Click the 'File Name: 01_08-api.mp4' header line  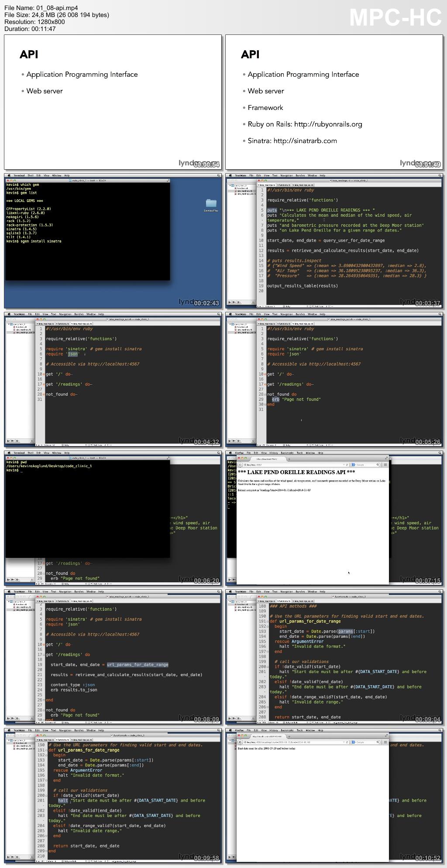pyautogui.click(x=42, y=8)
